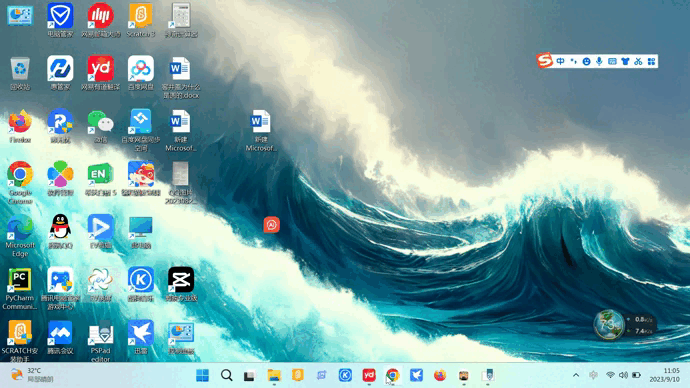Open the PSPad editor desktop shortcut
Image resolution: width=690 pixels, height=388 pixels.
point(100,333)
